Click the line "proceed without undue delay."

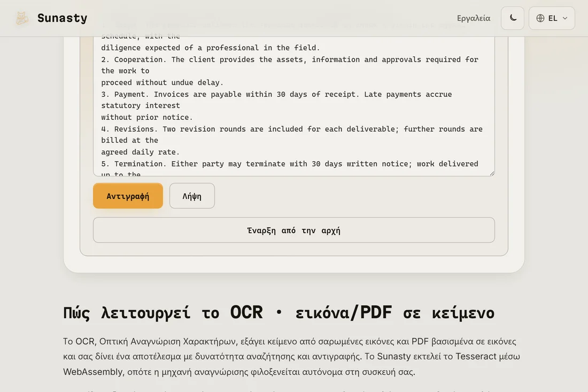162,82
